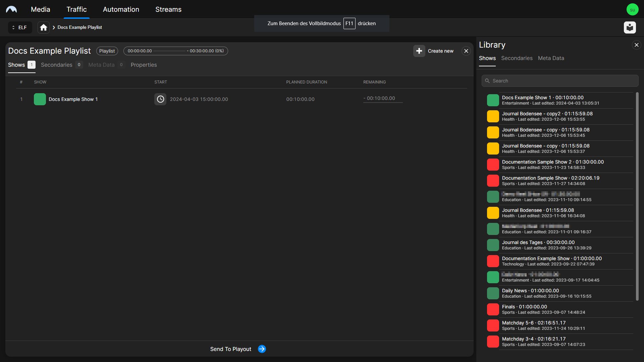644x362 pixels.
Task: Click the clock icon beside start time
Action: point(160,99)
